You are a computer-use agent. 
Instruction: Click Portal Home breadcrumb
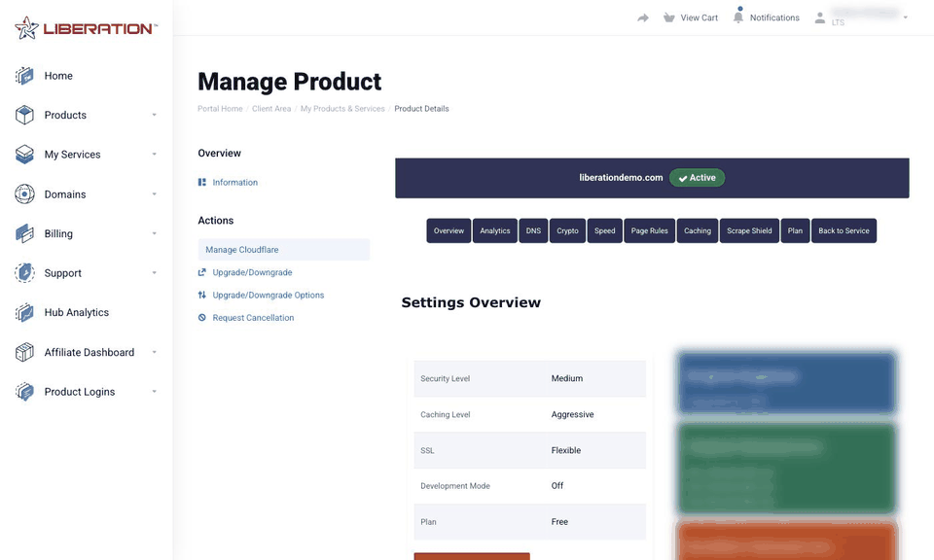pos(220,108)
